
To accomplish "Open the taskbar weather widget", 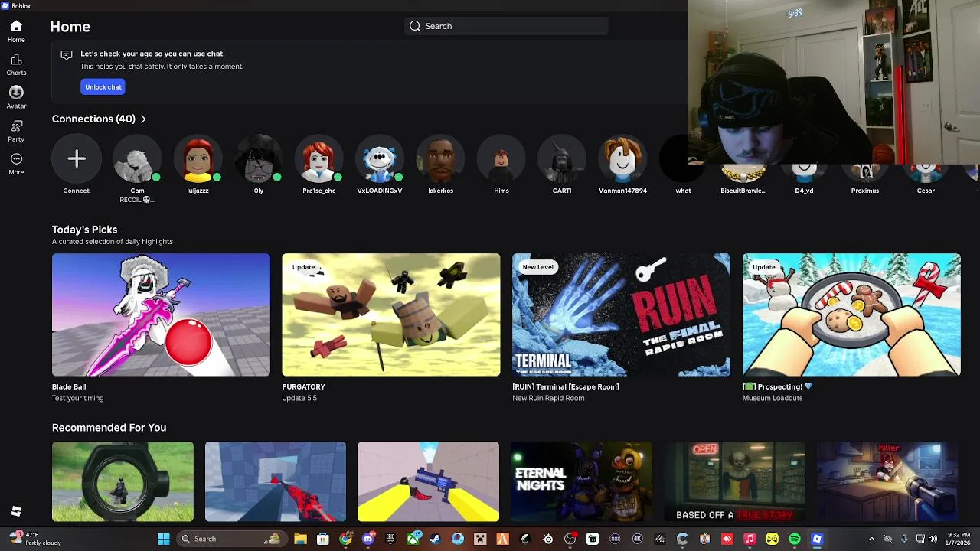I will point(36,539).
